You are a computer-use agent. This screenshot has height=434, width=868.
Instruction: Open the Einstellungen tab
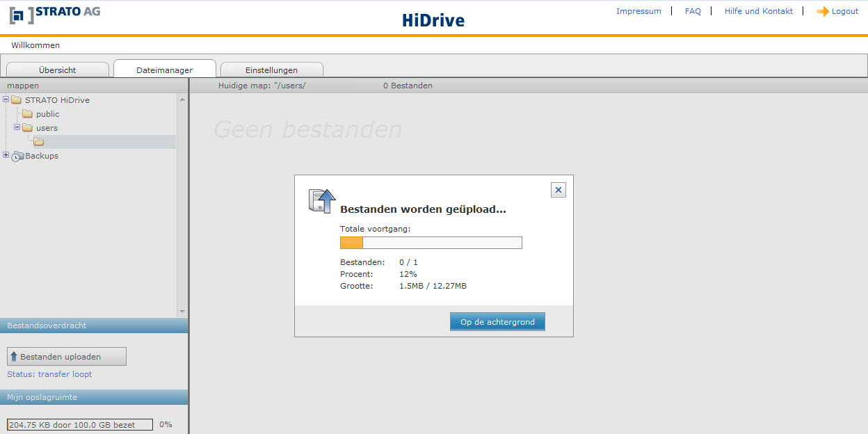pos(271,70)
